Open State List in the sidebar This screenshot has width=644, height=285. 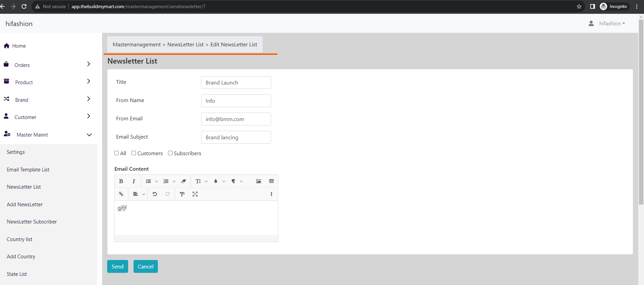point(17,274)
